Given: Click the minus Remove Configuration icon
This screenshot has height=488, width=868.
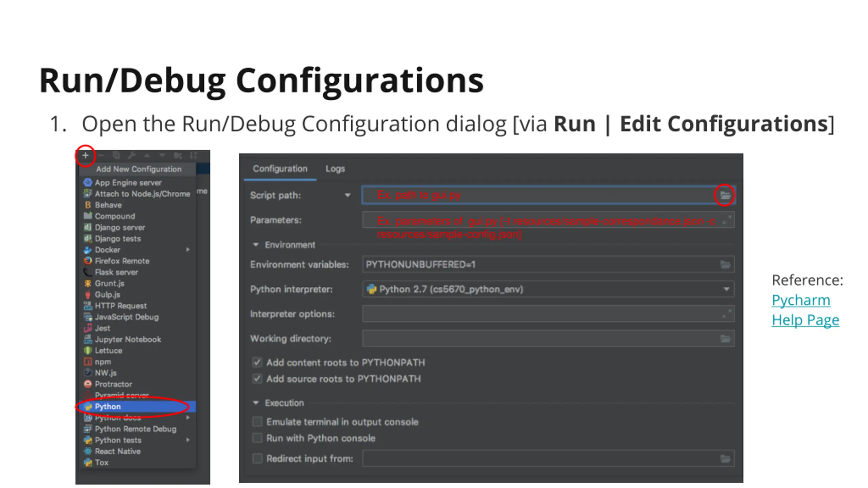Looking at the screenshot, I should 101,156.
